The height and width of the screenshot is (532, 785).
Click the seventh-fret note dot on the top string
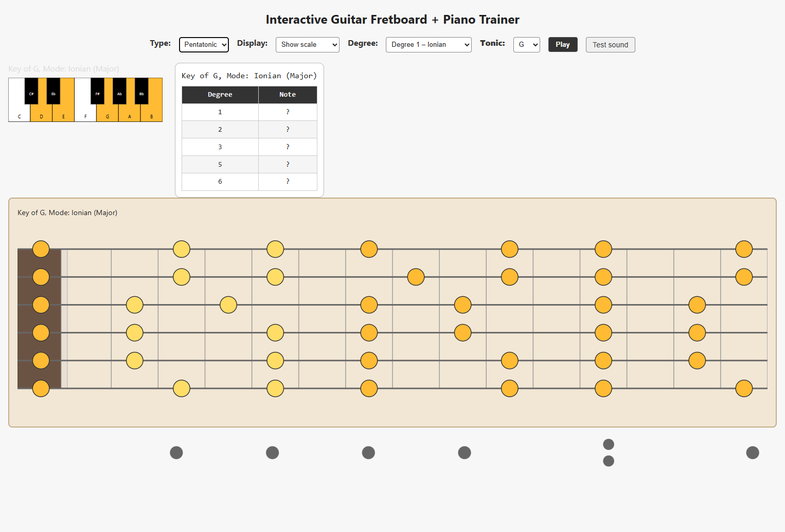pos(369,249)
